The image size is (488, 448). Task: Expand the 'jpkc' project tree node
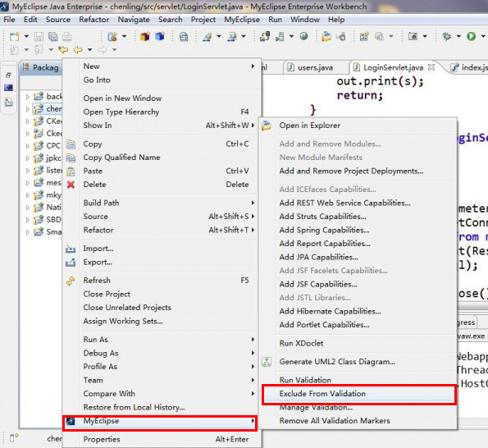pyautogui.click(x=27, y=158)
